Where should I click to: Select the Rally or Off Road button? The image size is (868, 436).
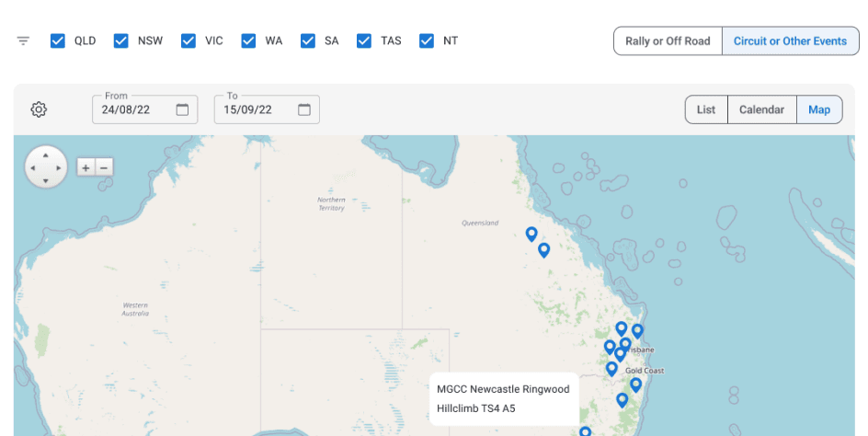[x=668, y=41]
